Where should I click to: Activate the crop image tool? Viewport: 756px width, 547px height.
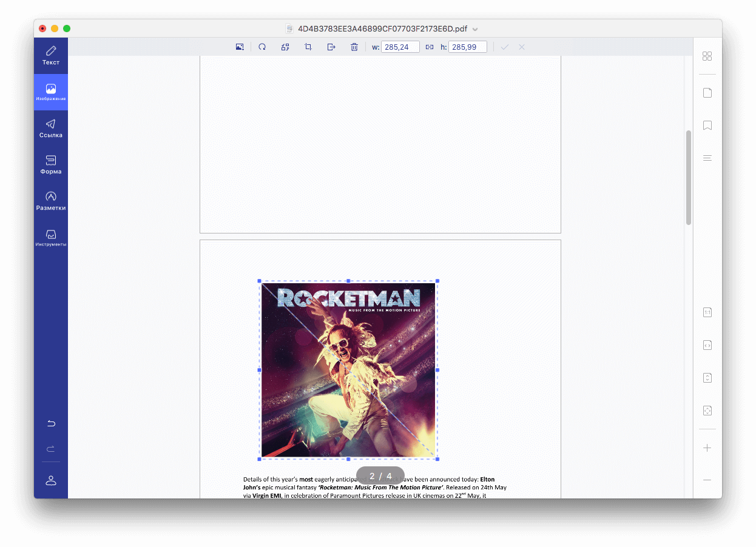point(308,47)
